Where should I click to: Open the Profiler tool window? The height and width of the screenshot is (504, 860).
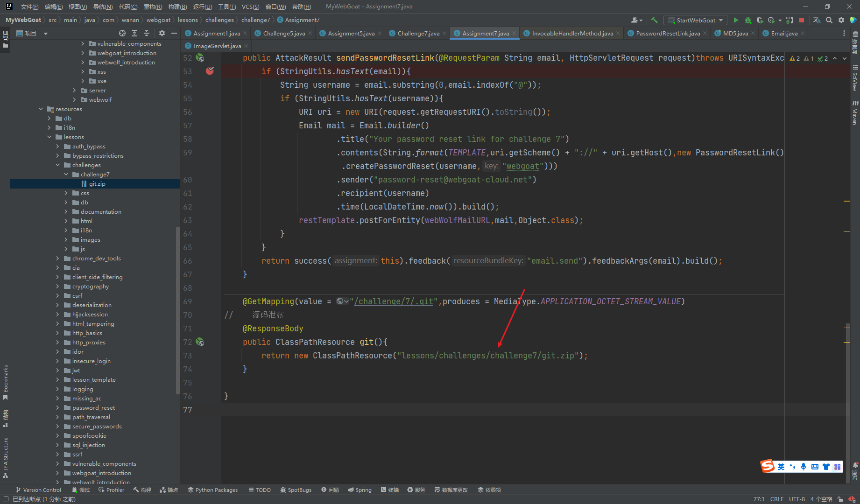point(111,490)
